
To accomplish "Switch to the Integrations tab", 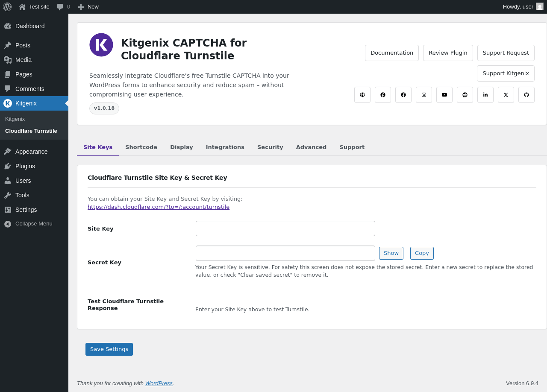I will (x=225, y=147).
